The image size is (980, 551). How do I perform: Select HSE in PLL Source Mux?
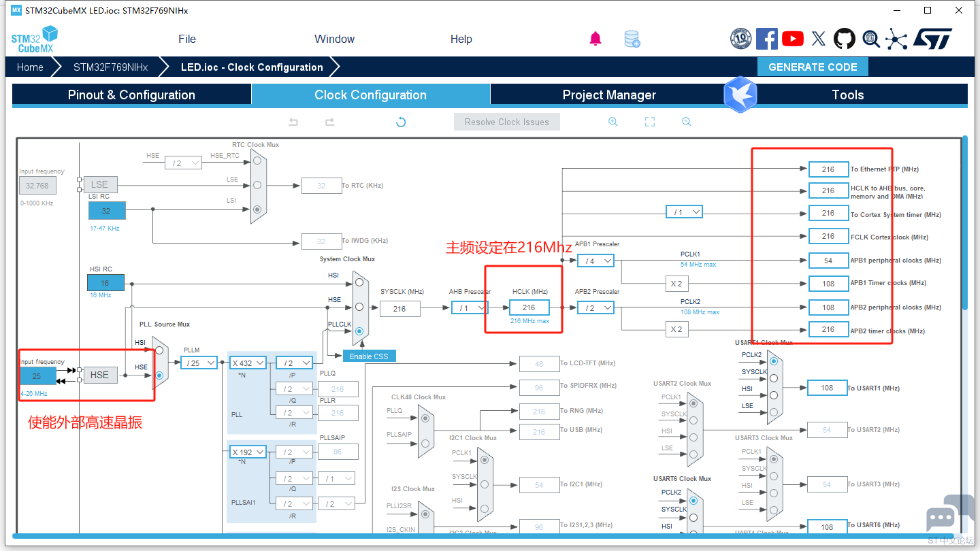pos(159,375)
